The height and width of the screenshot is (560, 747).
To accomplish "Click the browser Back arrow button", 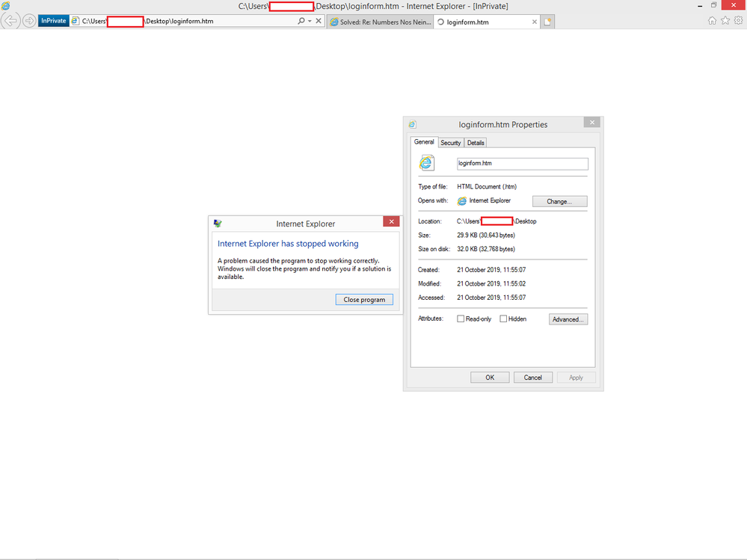I will 11,21.
